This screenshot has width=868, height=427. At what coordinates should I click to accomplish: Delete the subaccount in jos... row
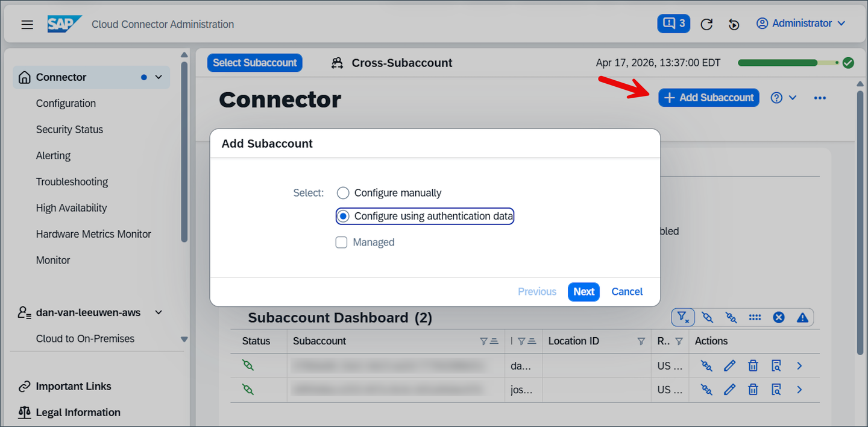tap(753, 390)
